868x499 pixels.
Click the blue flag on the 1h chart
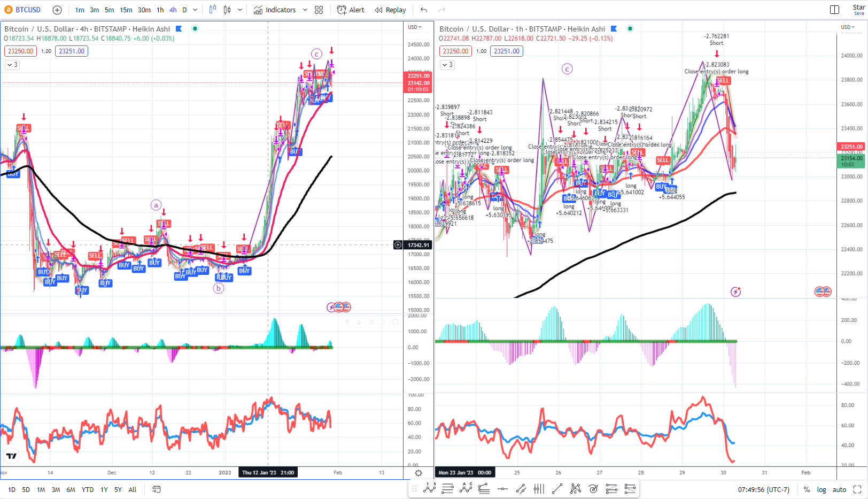pyautogui.click(x=614, y=29)
